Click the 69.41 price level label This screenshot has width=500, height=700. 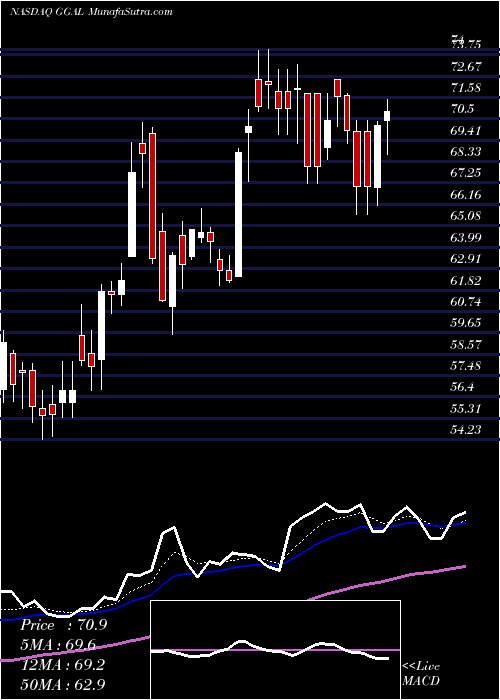467,131
